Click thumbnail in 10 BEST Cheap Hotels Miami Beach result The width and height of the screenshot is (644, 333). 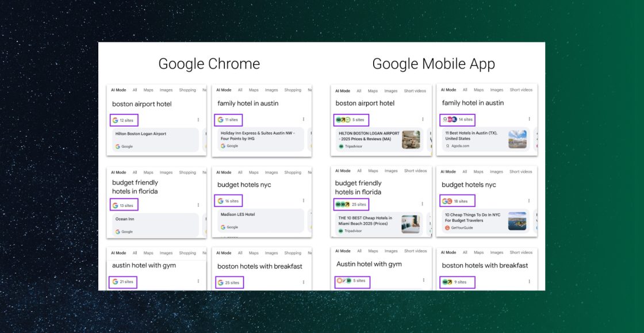[411, 224]
